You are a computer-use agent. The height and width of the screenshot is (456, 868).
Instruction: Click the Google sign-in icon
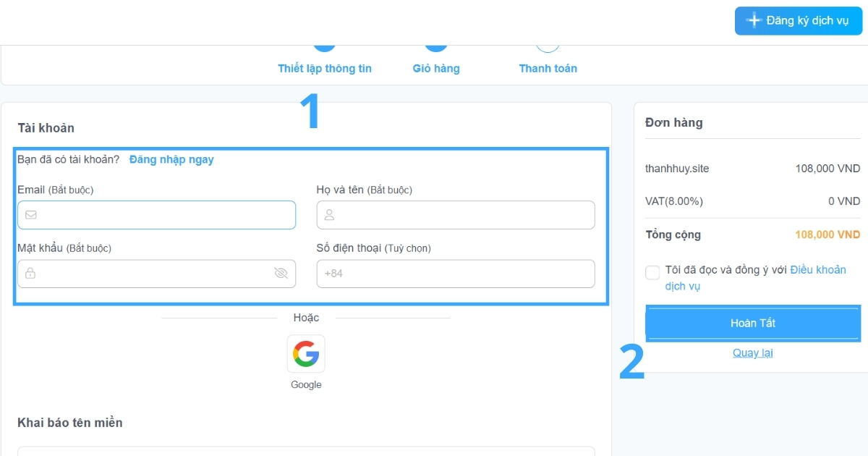[x=306, y=354]
